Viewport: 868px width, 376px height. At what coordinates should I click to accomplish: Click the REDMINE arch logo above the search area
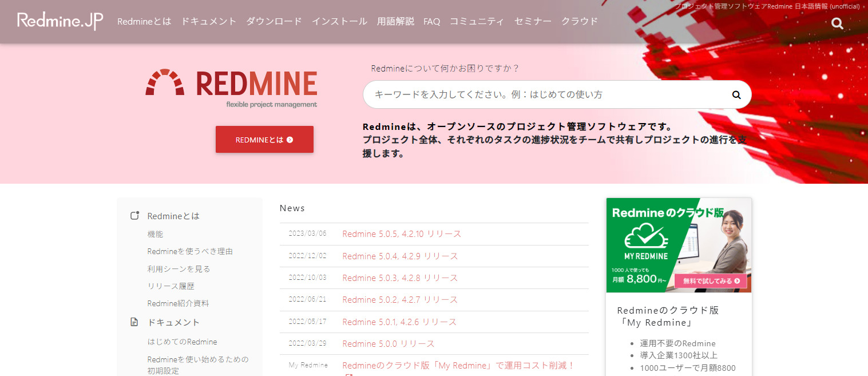[x=165, y=83]
